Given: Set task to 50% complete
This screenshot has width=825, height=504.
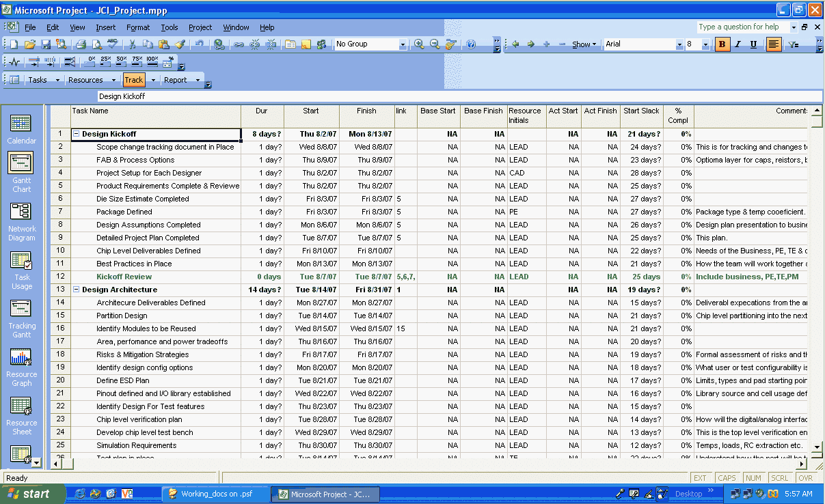Looking at the screenshot, I should point(122,61).
